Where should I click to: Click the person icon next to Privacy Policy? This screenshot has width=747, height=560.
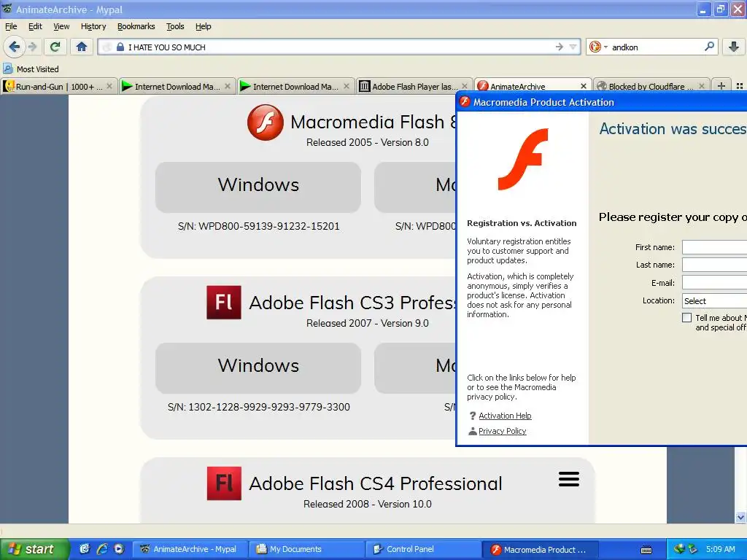473,431
